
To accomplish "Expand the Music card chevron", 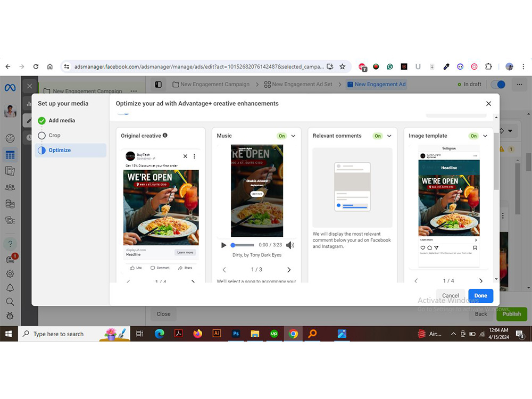I will tap(294, 136).
